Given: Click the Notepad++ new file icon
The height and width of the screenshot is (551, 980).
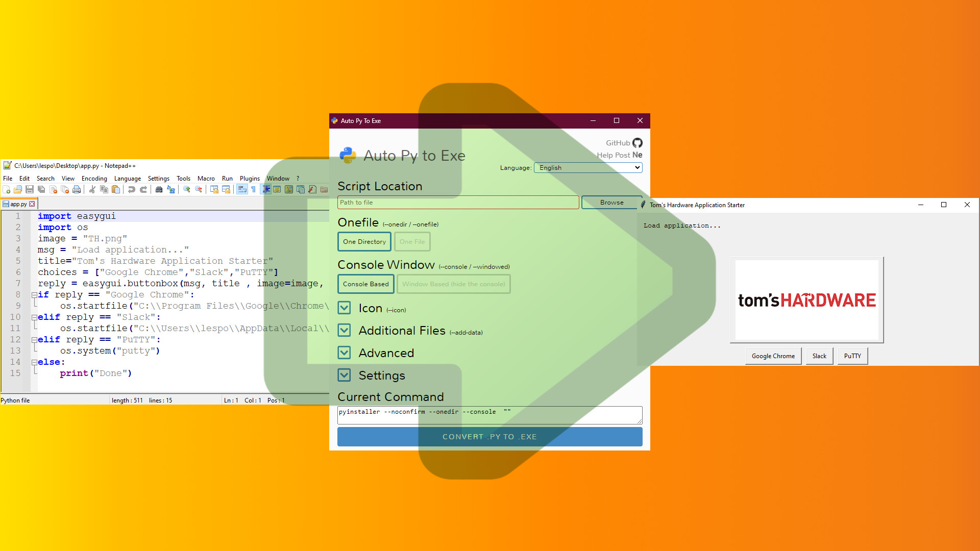Looking at the screenshot, I should [x=7, y=189].
